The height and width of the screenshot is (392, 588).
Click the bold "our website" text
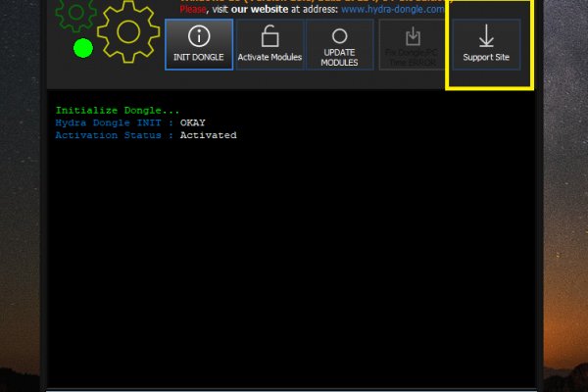259,9
